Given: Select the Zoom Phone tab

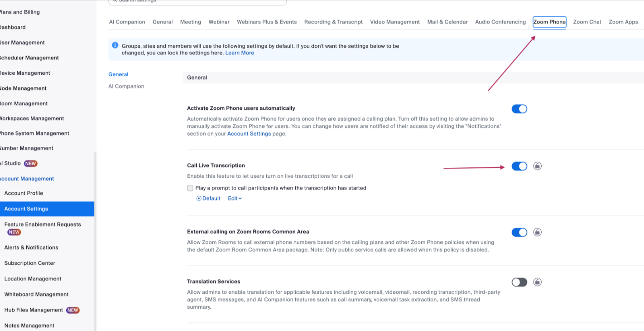Looking at the screenshot, I should pos(549,22).
